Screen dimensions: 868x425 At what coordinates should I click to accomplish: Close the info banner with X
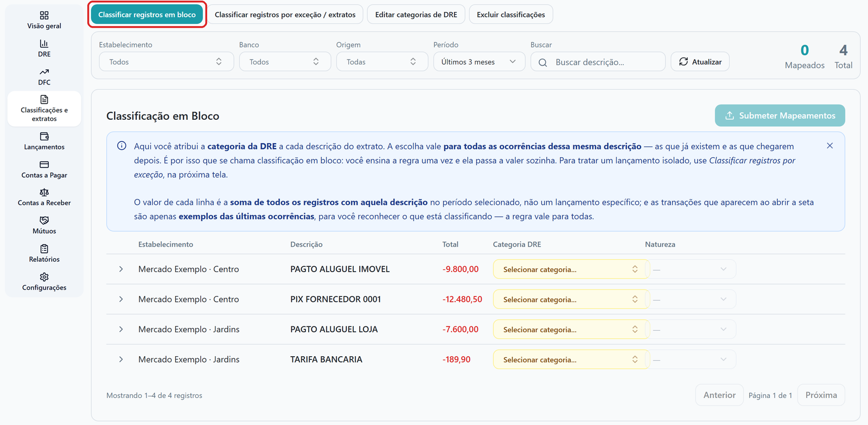pyautogui.click(x=829, y=146)
